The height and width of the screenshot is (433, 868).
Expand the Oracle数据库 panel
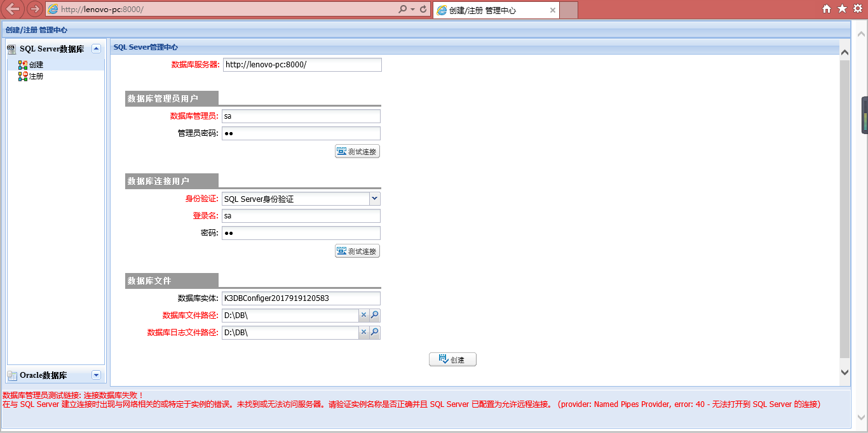tap(96, 375)
